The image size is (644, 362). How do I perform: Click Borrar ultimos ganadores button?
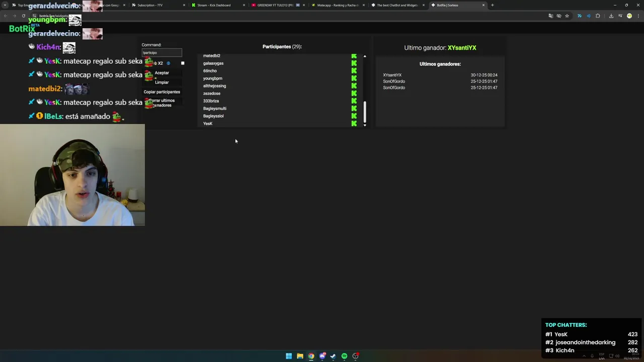162,103
